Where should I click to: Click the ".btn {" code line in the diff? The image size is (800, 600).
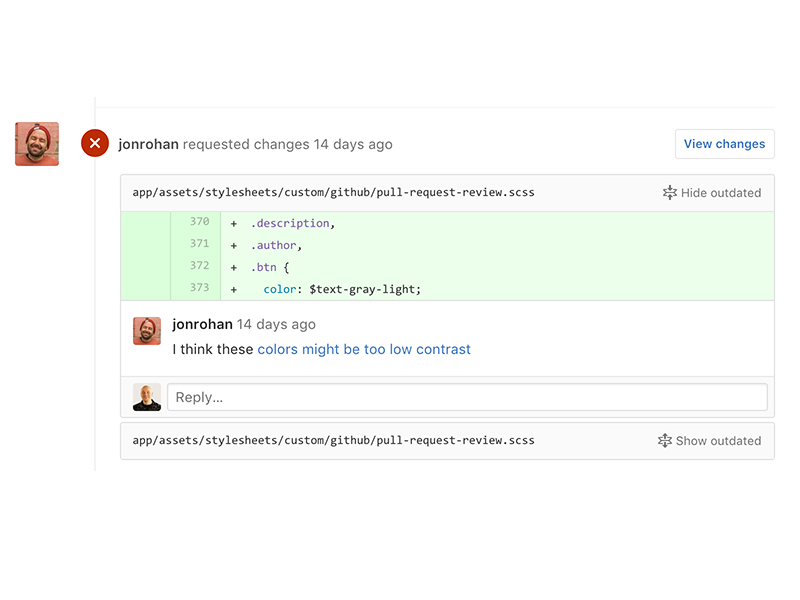click(270, 267)
